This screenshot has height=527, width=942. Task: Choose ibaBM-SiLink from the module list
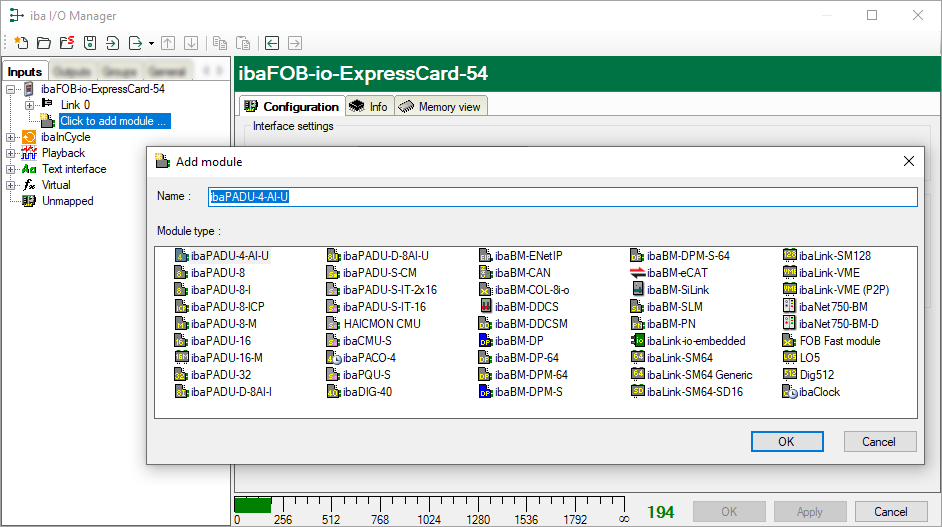[677, 290]
